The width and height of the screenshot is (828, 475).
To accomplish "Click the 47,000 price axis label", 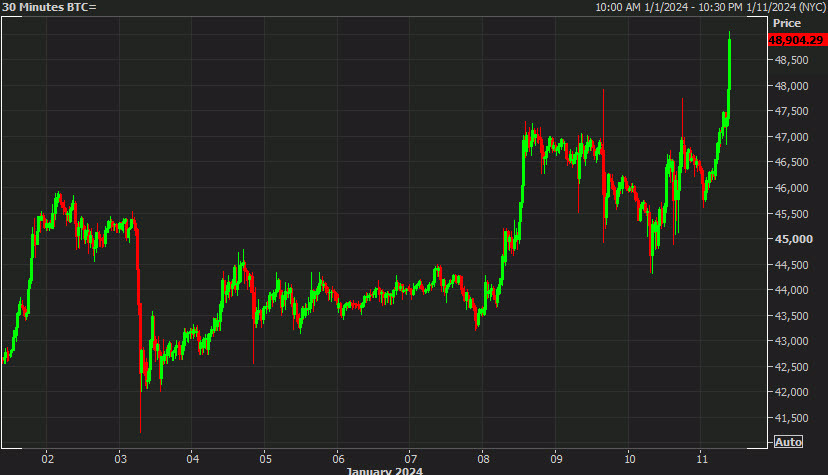I will click(791, 137).
